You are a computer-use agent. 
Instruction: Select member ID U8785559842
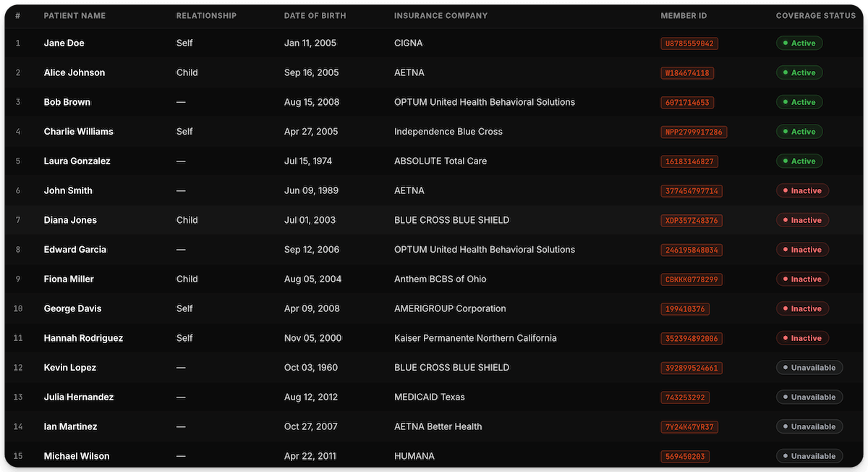point(689,43)
